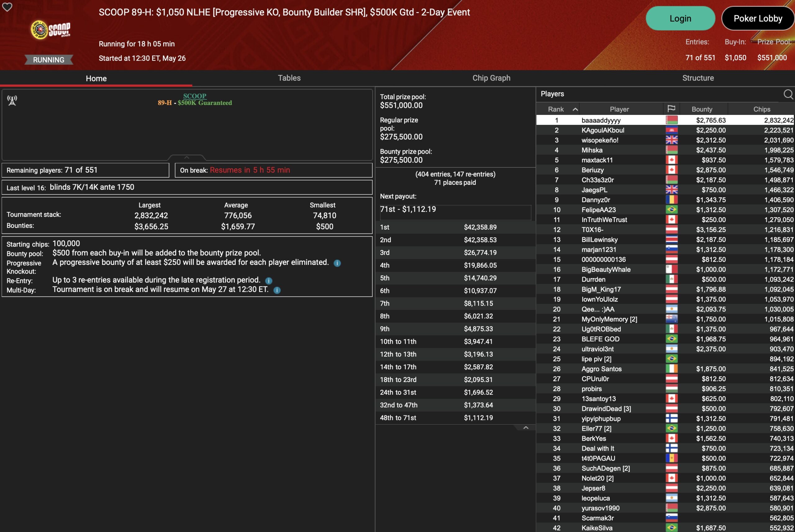Click Aggro Santos's Ireland flag
The height and width of the screenshot is (532, 795).
pyautogui.click(x=671, y=369)
